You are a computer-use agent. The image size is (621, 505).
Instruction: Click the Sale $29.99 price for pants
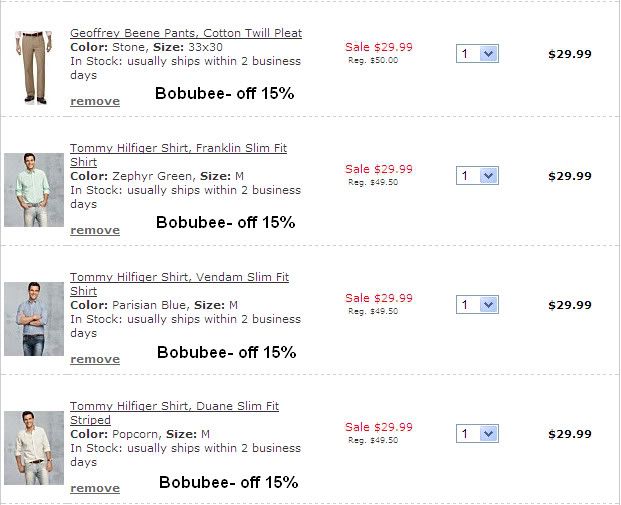(378, 47)
